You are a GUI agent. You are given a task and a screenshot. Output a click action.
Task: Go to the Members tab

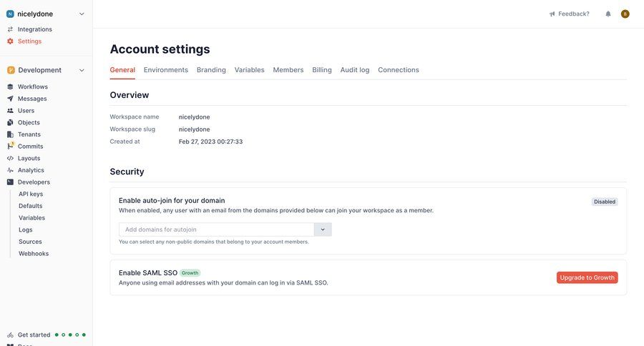coord(288,70)
